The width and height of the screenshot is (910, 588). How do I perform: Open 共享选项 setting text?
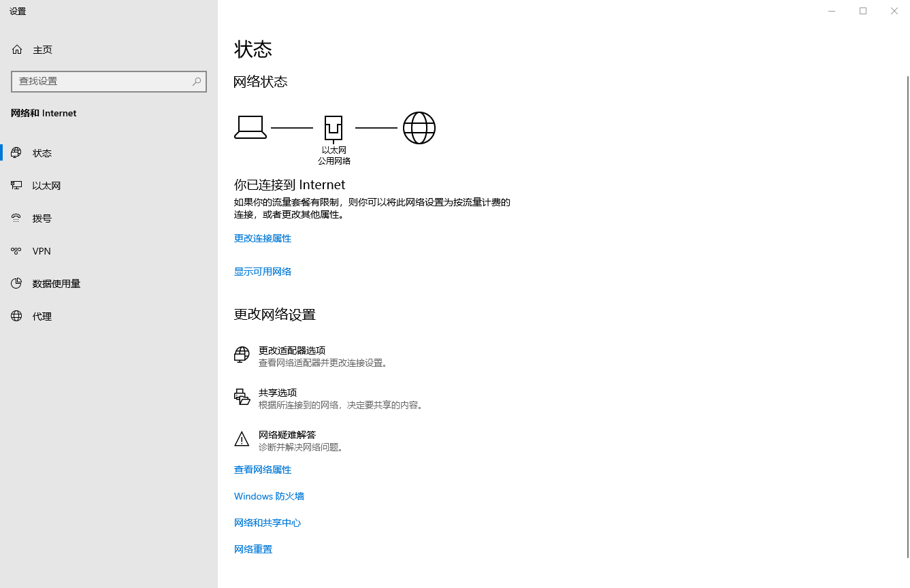[278, 393]
